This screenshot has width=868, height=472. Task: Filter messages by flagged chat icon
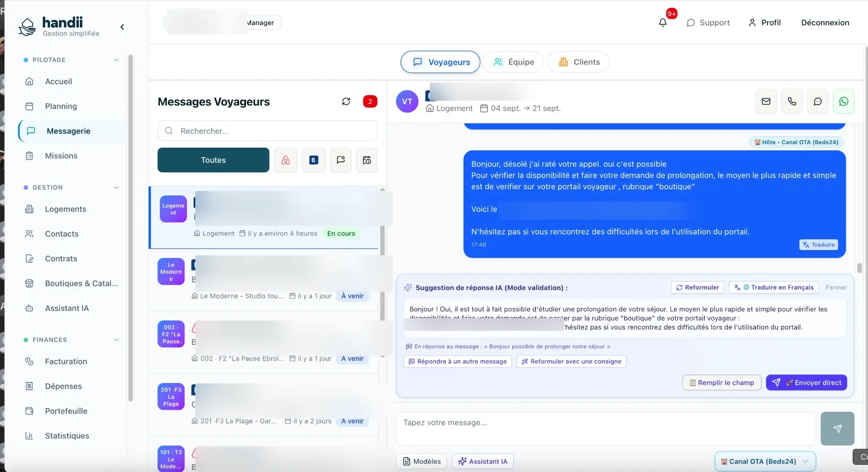(x=341, y=160)
